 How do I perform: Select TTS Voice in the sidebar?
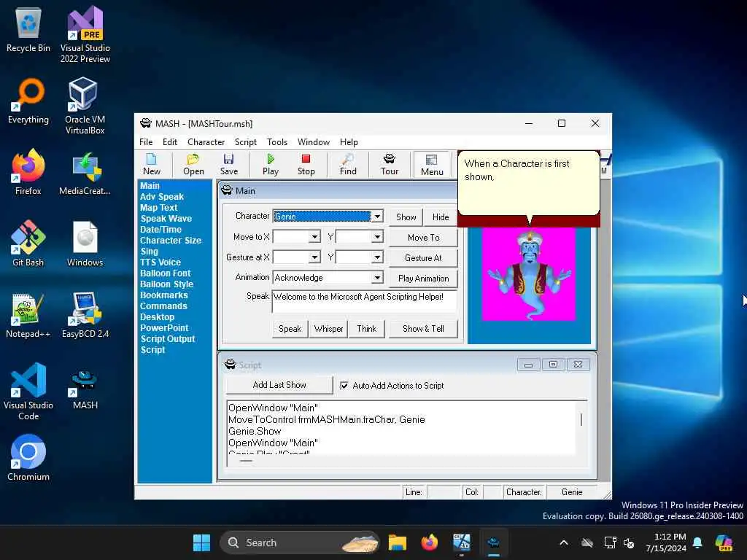pos(160,262)
